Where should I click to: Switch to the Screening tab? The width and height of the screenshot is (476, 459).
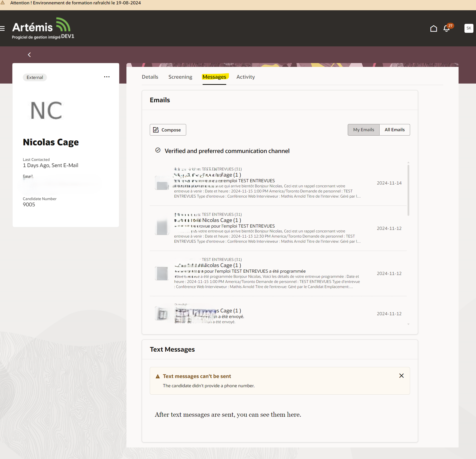[180, 77]
